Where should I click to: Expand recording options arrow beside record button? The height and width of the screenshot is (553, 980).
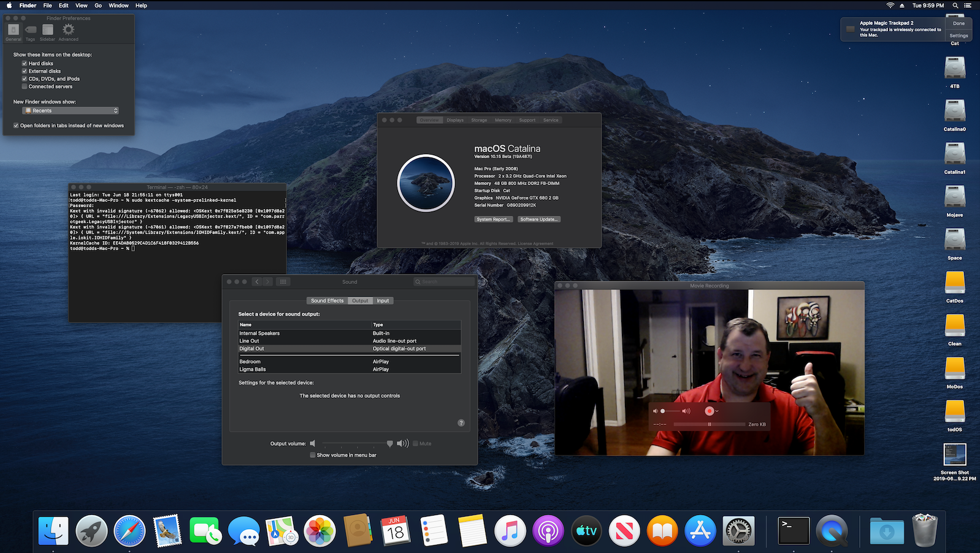tap(717, 411)
